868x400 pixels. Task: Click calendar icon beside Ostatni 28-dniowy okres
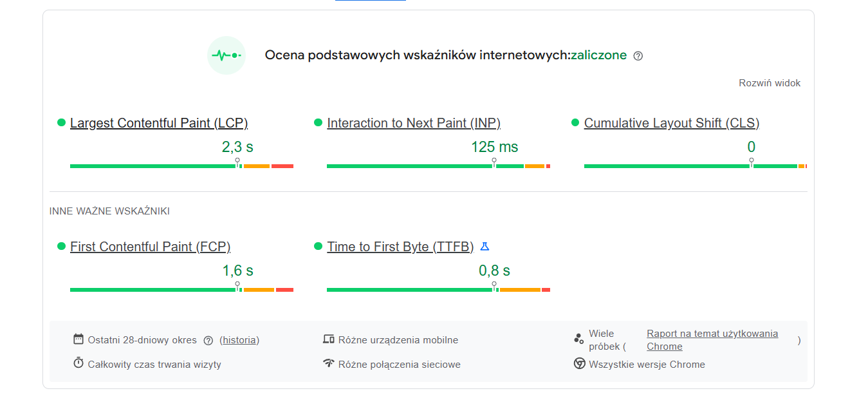(x=78, y=339)
